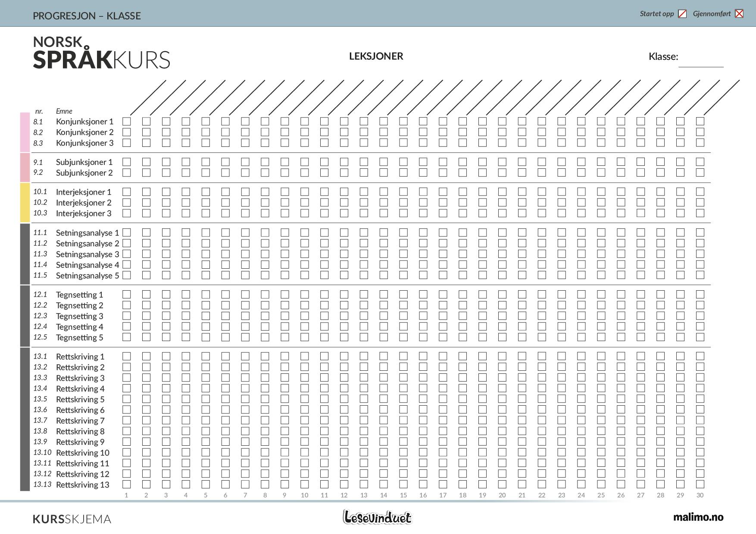Click the Startet opp legend text
This screenshot has height=534, width=756.
657,14
